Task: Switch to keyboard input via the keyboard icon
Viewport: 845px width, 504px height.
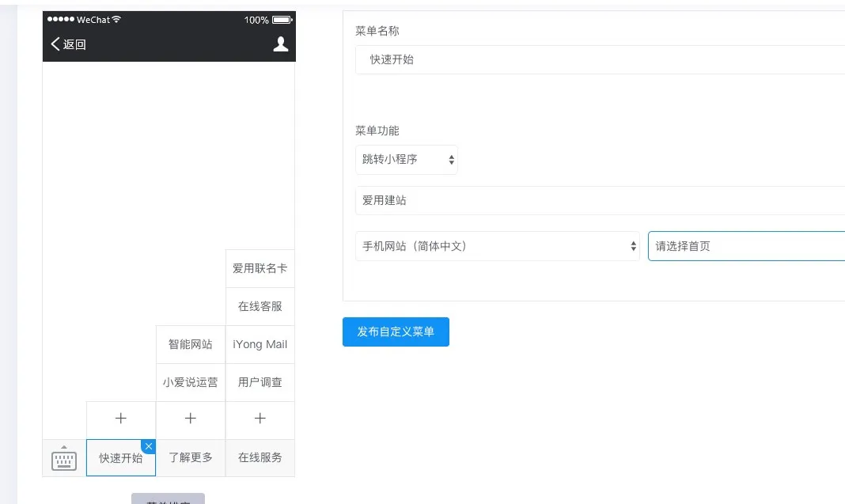Action: click(x=64, y=458)
